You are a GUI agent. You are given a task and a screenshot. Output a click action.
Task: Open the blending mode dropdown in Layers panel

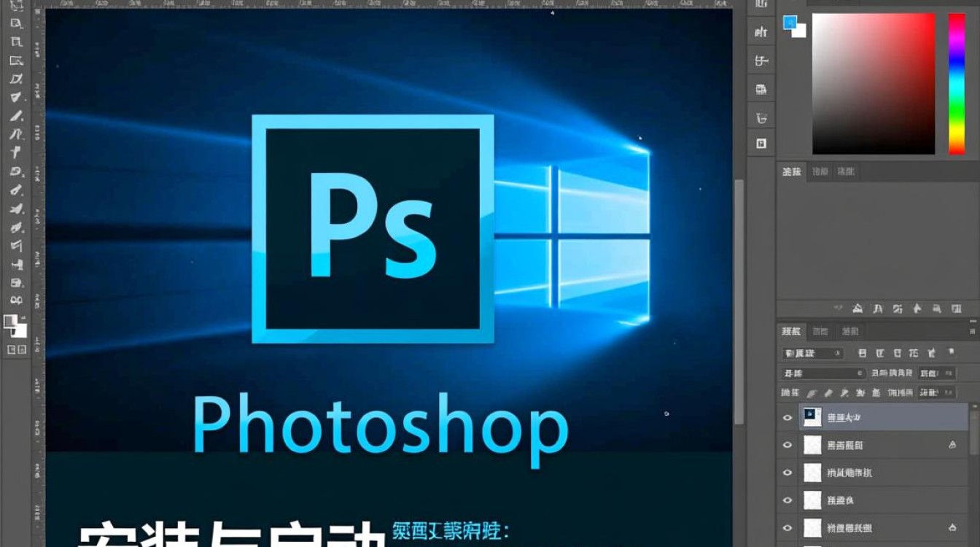(x=824, y=373)
